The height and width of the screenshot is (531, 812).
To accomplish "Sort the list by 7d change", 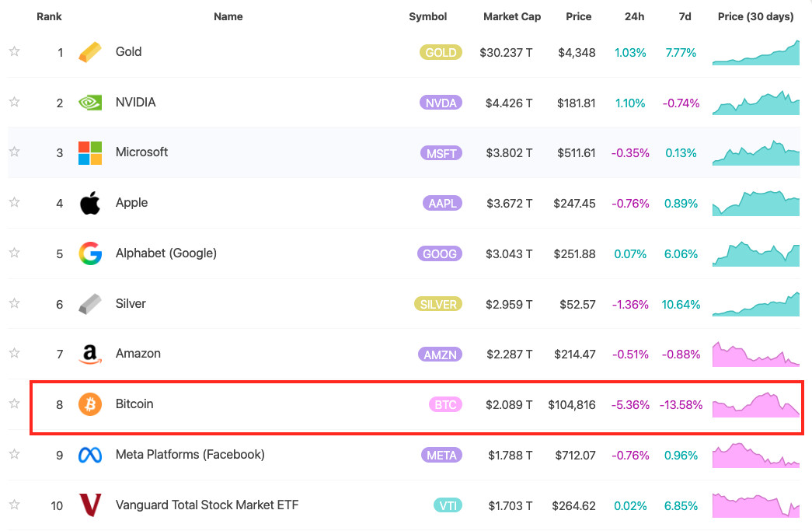I will point(685,16).
